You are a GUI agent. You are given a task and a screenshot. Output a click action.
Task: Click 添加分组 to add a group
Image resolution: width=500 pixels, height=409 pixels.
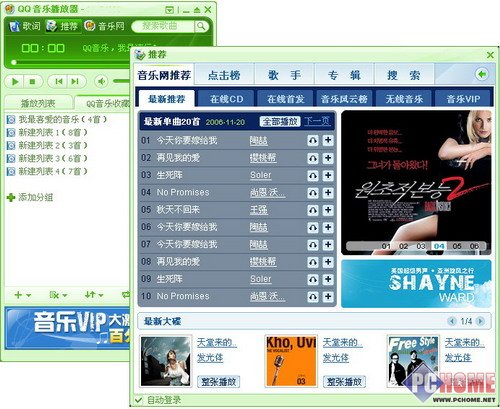[30, 197]
